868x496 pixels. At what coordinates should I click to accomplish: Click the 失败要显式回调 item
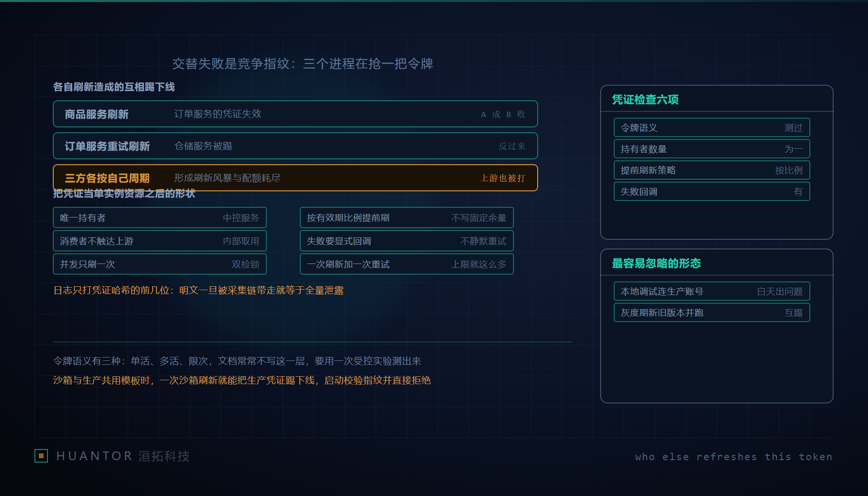[x=407, y=241]
